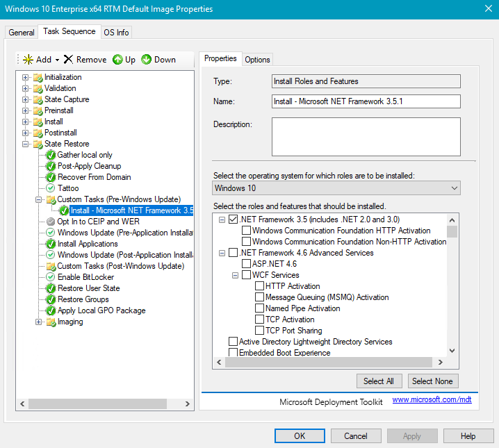Select the Properties tab
Image resolution: width=499 pixels, height=448 pixels.
click(220, 58)
